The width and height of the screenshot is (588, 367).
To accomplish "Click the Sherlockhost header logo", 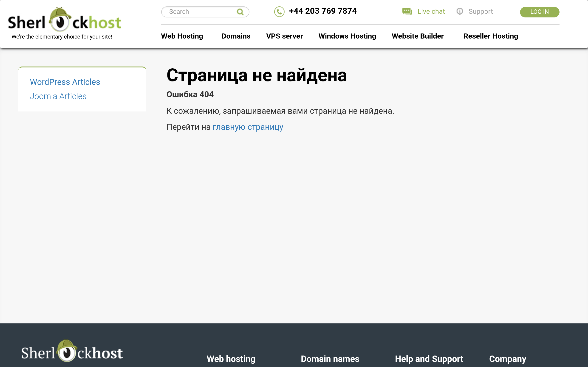I will [x=64, y=23].
